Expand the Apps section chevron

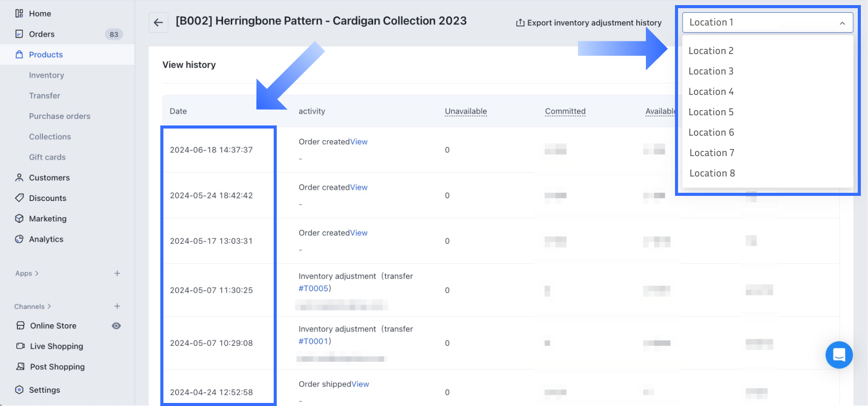[37, 273]
